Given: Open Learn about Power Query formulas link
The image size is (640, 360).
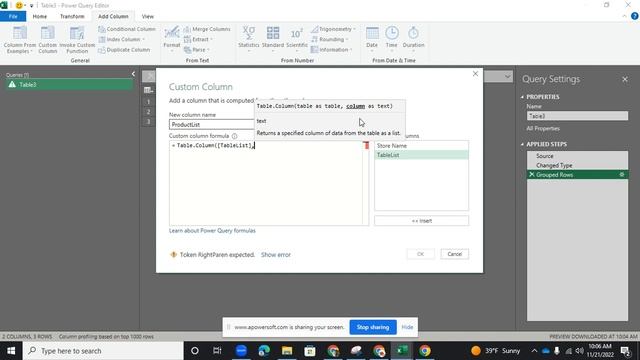Looking at the screenshot, I should [x=212, y=231].
